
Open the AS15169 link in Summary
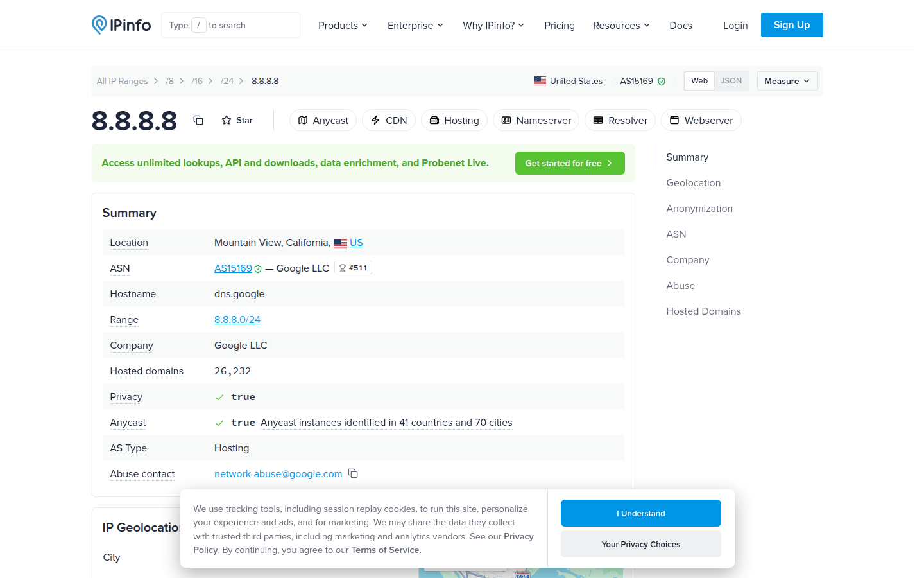point(233,268)
